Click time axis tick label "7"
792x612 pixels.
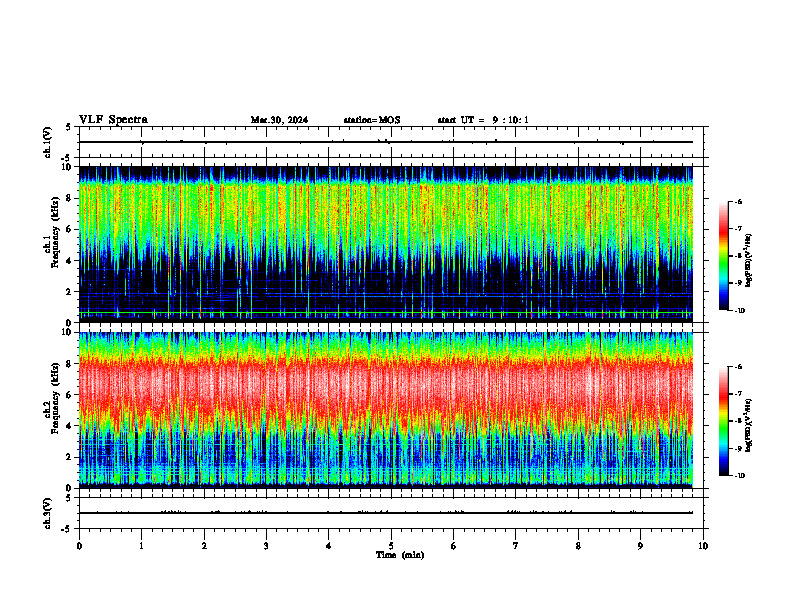(x=516, y=546)
